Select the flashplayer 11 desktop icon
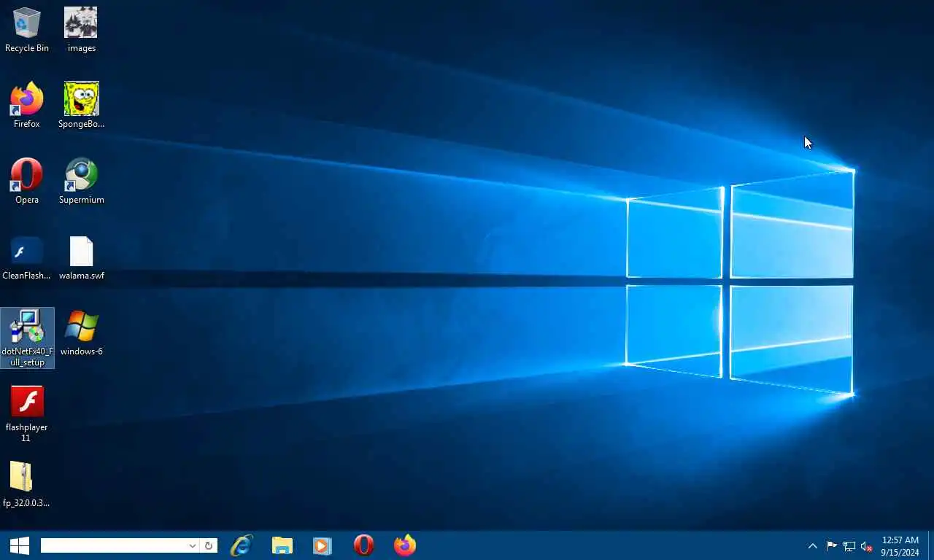The image size is (934, 560). [x=27, y=413]
